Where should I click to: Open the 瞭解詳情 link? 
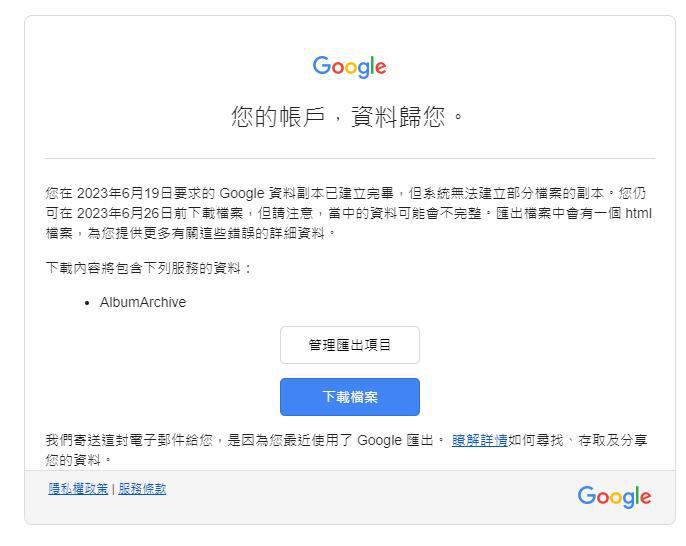tap(480, 440)
